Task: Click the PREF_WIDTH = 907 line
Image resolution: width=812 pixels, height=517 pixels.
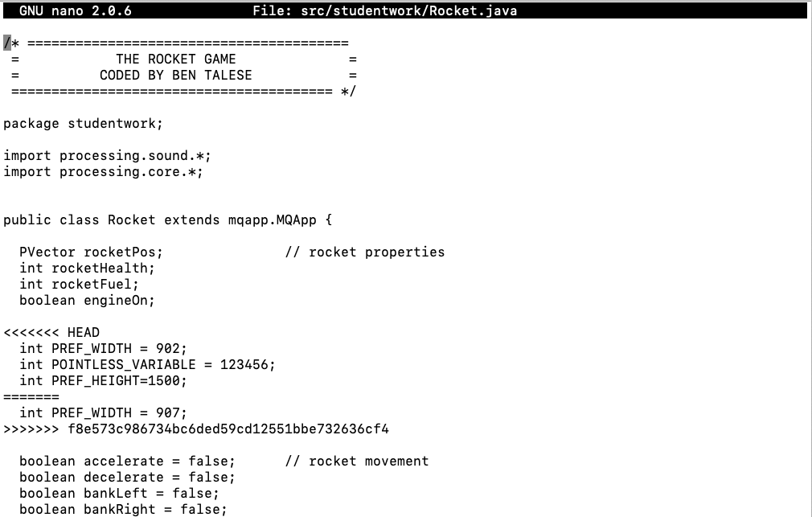Action: click(x=103, y=412)
